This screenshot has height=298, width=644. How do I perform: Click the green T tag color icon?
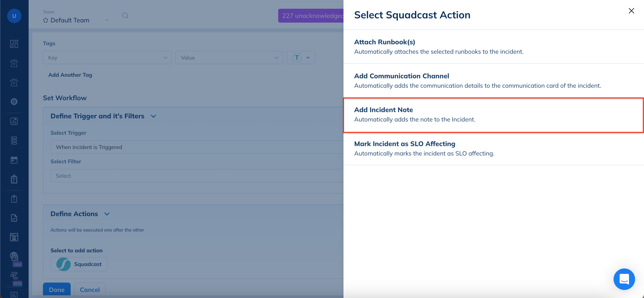(297, 58)
